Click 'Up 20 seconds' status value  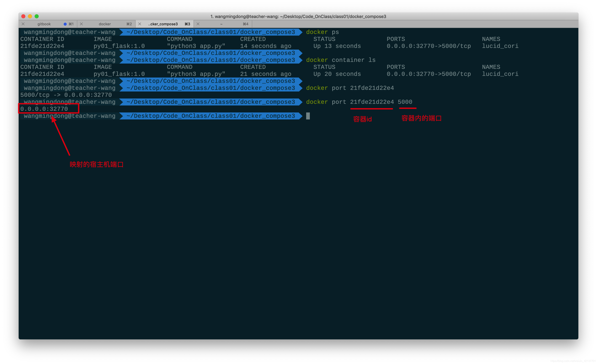point(337,74)
